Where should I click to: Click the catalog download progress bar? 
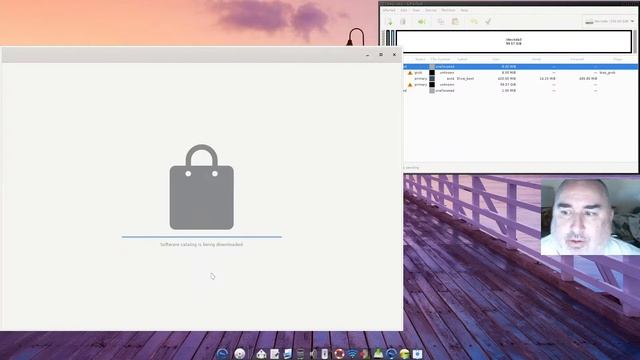pos(202,237)
